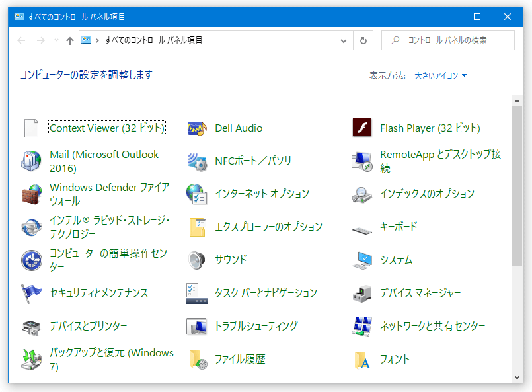Open the タスク バーとナビゲーション icon
The height and width of the screenshot is (392, 532).
tap(197, 294)
